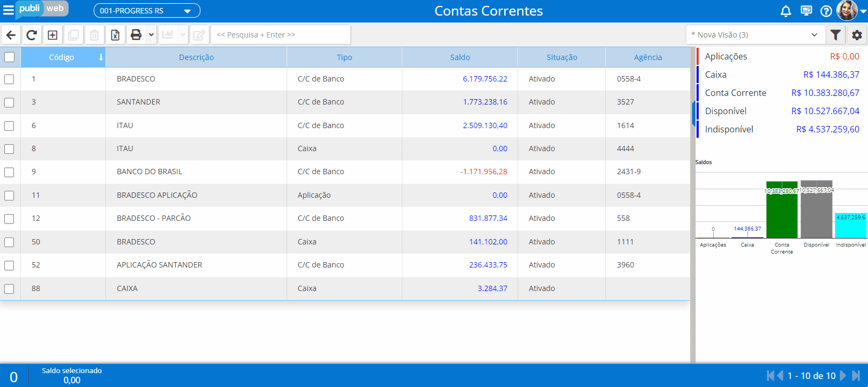Screen dimensions: 868x387
Task: Go to the next page
Action: (843, 376)
